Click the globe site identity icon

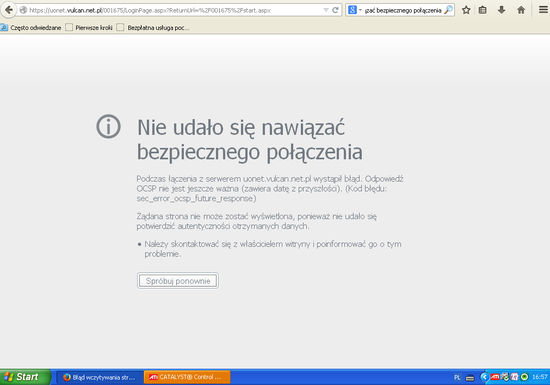point(23,10)
